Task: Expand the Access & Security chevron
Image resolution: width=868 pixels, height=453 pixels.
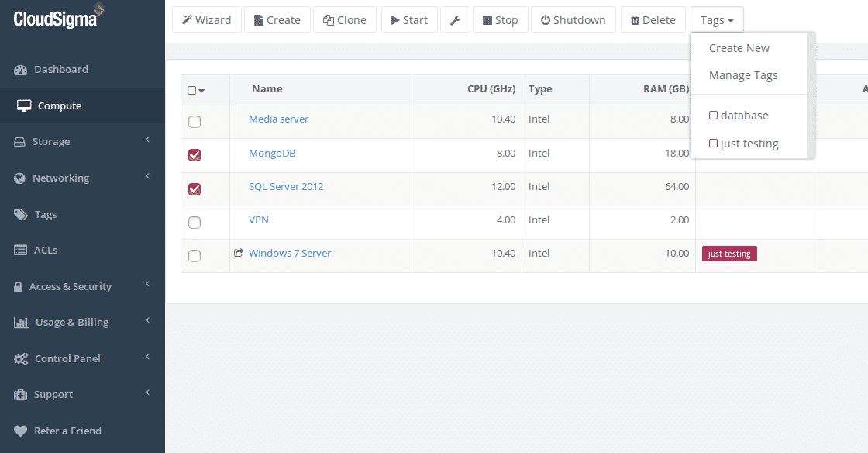Action: (x=148, y=284)
